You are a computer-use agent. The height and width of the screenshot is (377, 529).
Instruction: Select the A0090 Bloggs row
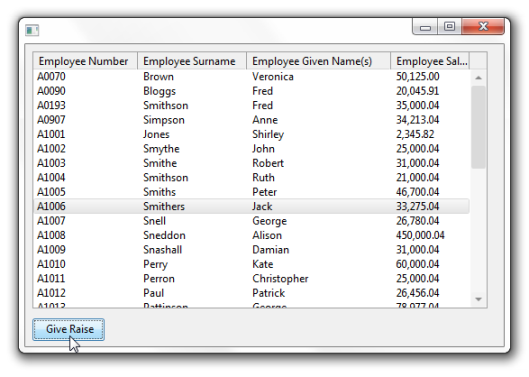pos(251,91)
